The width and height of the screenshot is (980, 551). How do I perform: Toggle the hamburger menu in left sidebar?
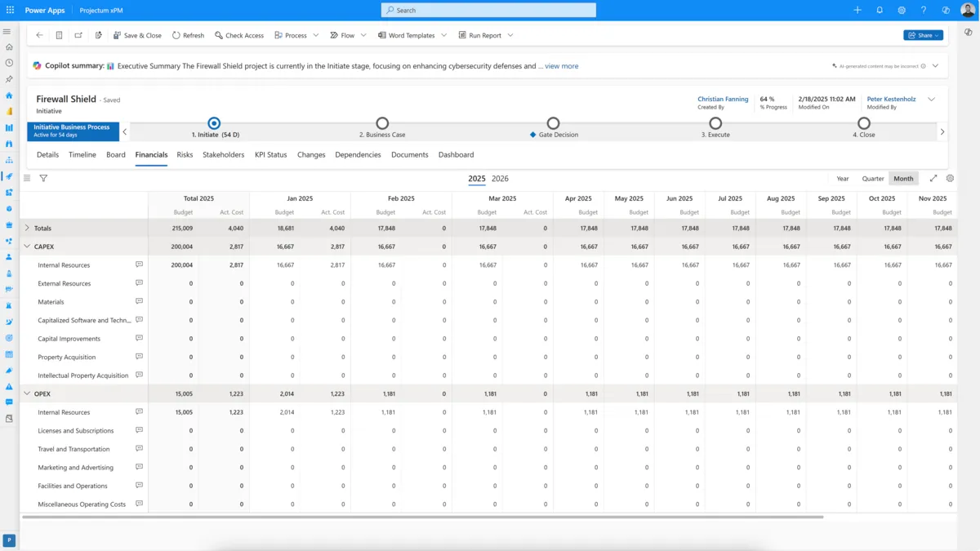point(7,31)
